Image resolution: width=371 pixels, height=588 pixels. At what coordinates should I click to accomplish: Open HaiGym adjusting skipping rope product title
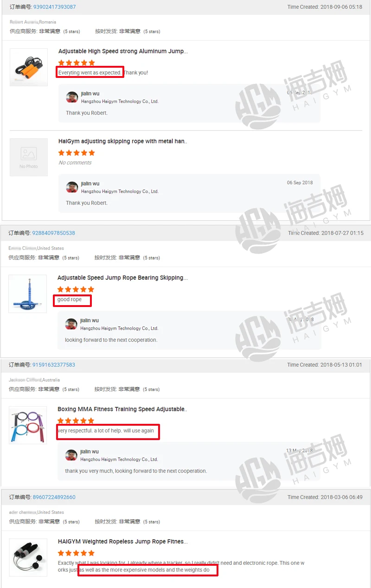(x=122, y=141)
